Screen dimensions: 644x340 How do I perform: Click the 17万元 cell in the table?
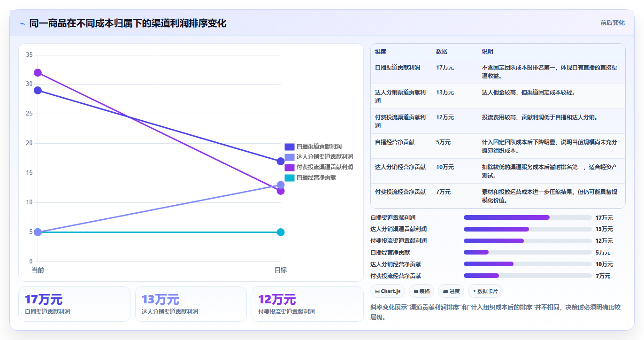point(445,68)
